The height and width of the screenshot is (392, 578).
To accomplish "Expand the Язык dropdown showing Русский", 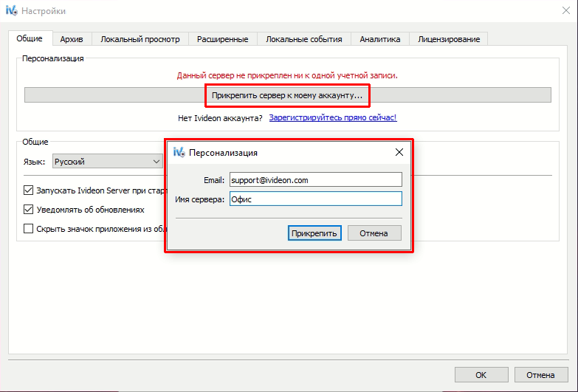I will [107, 162].
